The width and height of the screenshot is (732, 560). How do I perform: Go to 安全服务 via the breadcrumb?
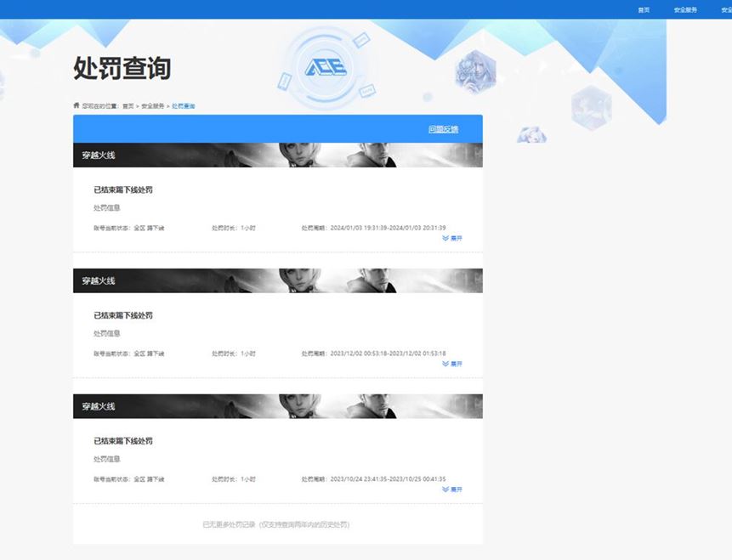[153, 106]
